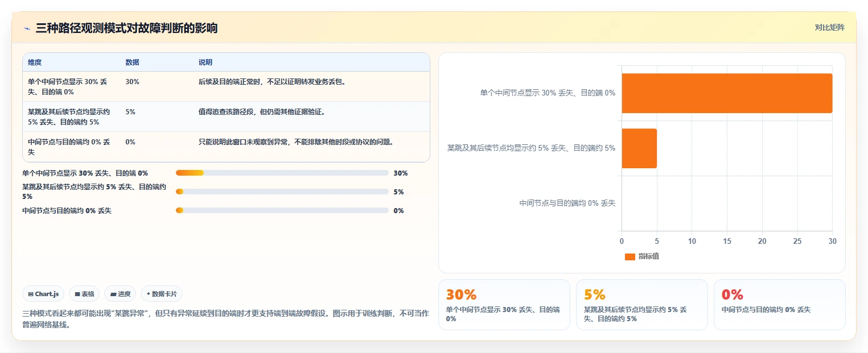Click the chart y-axis label 某跳及其后续节点均显示约 5% 丢失

531,148
